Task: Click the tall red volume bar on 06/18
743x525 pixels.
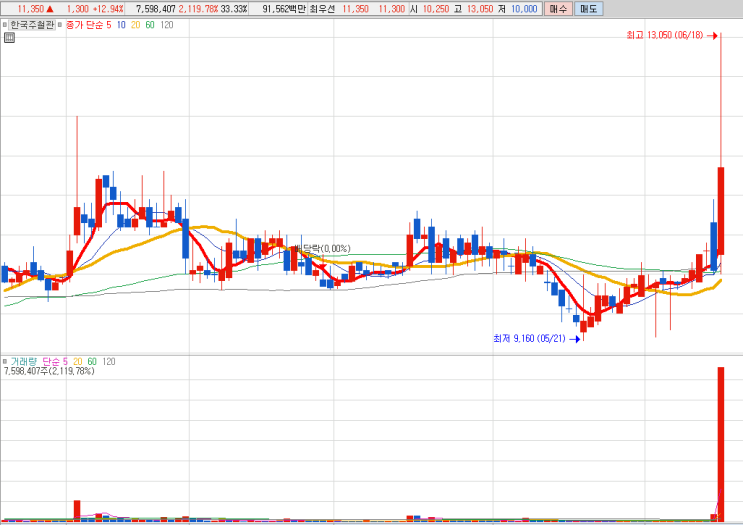Action: point(721,444)
